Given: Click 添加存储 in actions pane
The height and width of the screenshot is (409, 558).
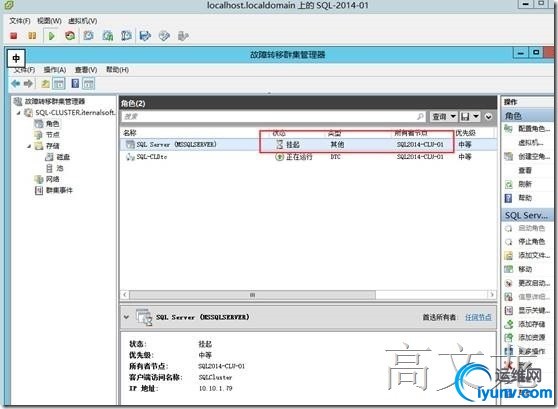Looking at the screenshot, I should click(531, 324).
